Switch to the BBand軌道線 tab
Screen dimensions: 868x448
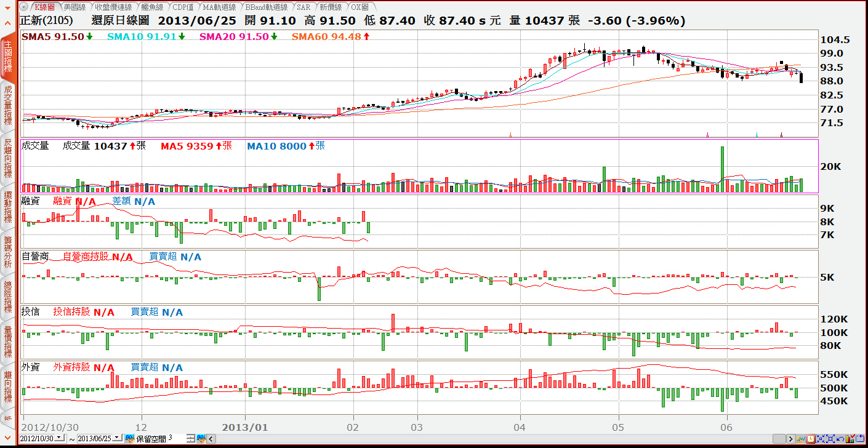pos(267,7)
